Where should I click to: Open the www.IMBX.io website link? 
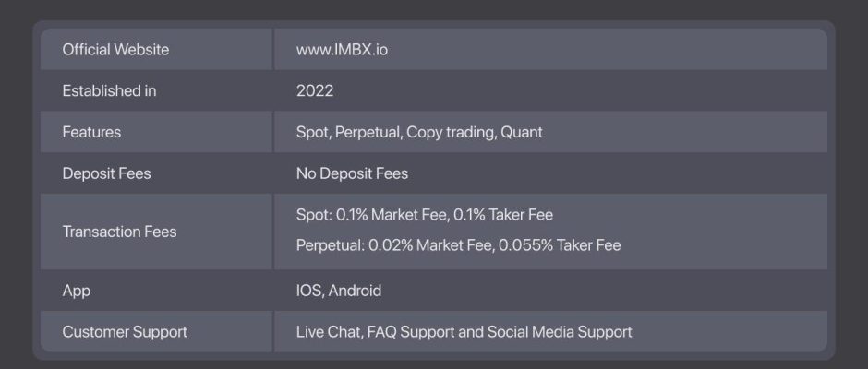click(342, 50)
